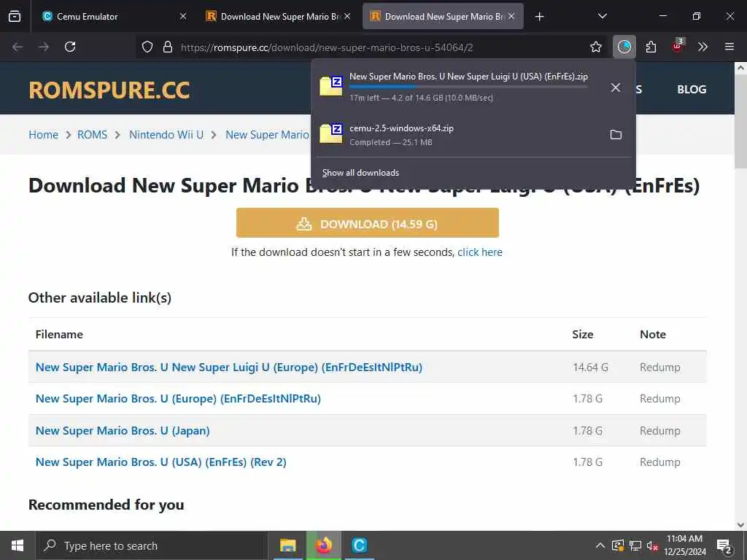The width and height of the screenshot is (747, 560).
Task: Open a new browser tab
Action: 539,17
